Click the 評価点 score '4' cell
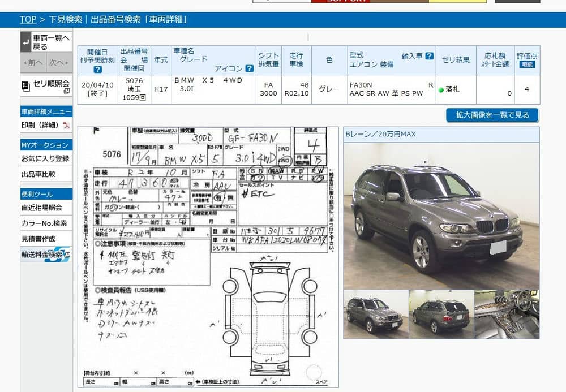The height and width of the screenshot is (392, 566). [527, 89]
